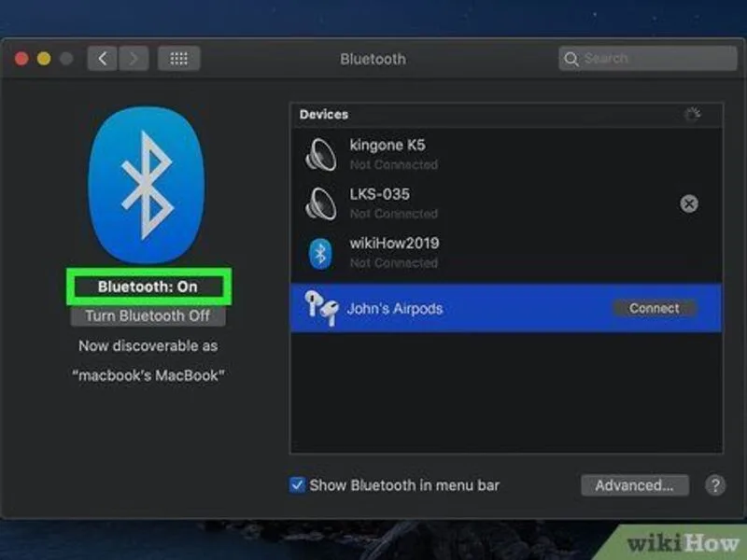Close the Bluetooth window with red button
This screenshot has height=560, width=747.
click(21, 59)
